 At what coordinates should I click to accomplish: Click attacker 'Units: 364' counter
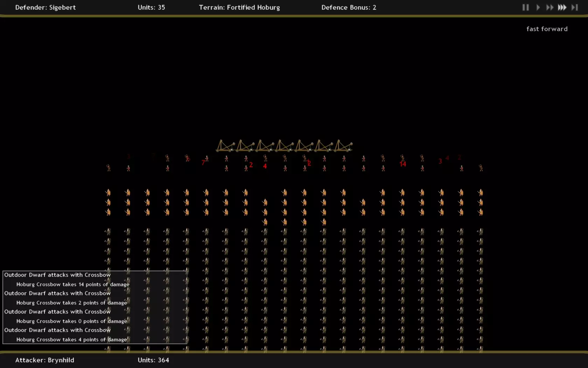153,360
